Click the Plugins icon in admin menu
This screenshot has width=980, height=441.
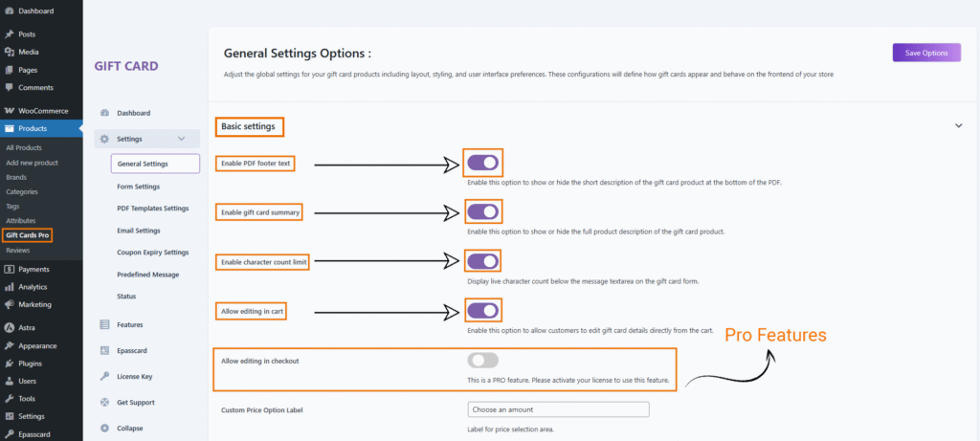tap(9, 364)
